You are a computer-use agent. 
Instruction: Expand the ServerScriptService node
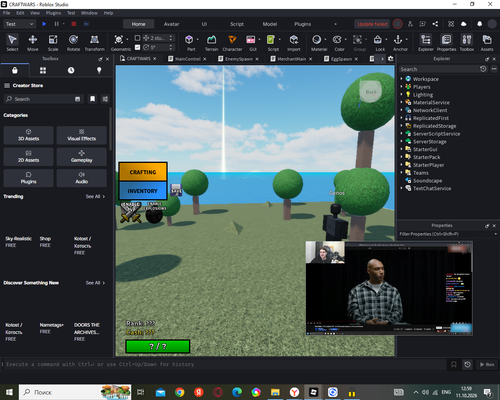402,134
